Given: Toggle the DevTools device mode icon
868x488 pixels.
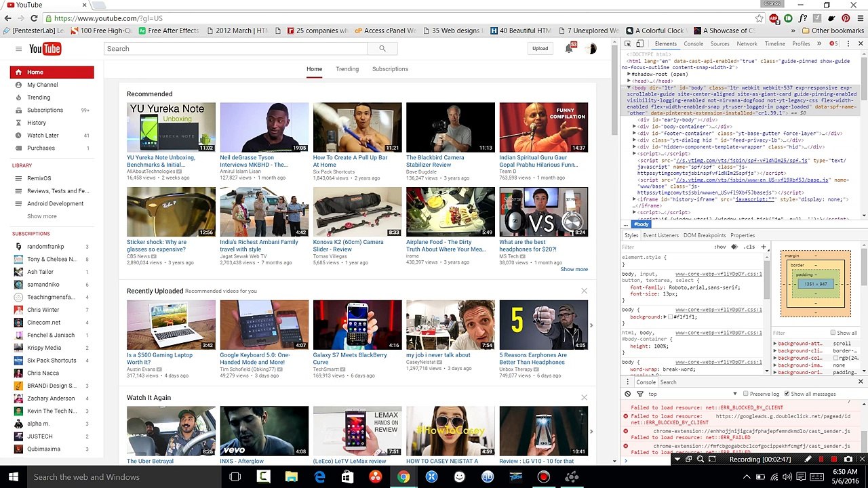Looking at the screenshot, I should [x=639, y=44].
